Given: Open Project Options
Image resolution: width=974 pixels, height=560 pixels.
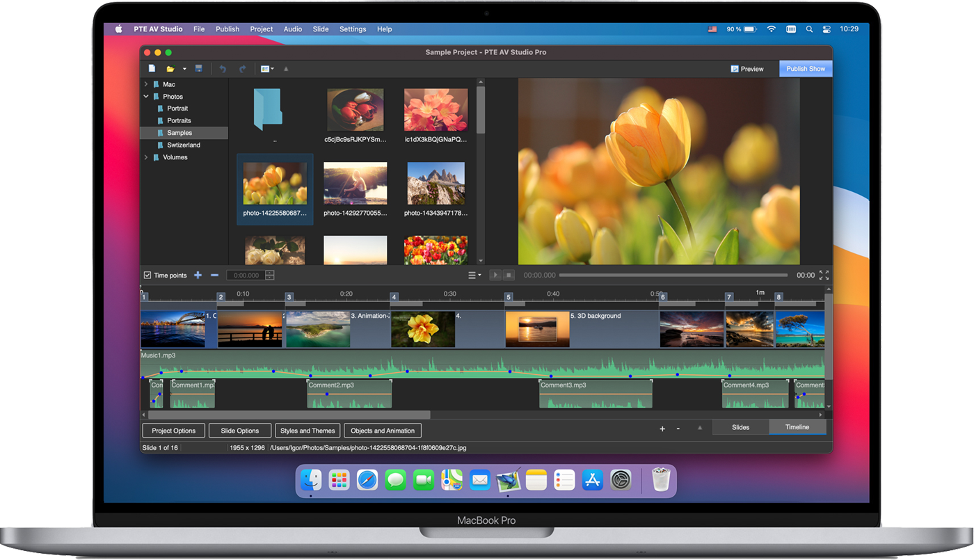Looking at the screenshot, I should click(x=174, y=431).
